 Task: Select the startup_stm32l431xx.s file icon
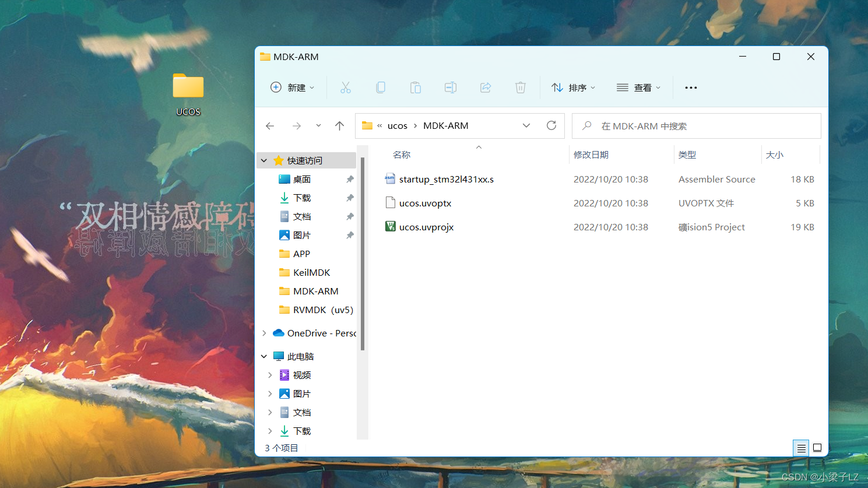(x=390, y=179)
